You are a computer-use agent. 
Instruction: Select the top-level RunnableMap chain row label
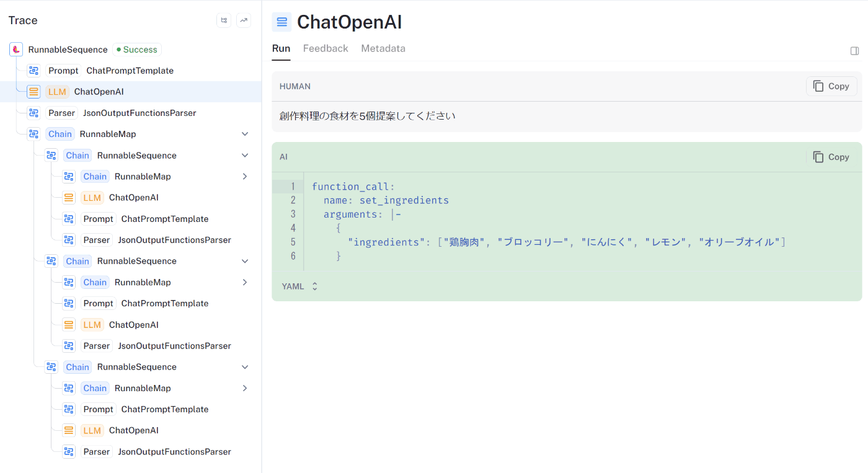108,134
